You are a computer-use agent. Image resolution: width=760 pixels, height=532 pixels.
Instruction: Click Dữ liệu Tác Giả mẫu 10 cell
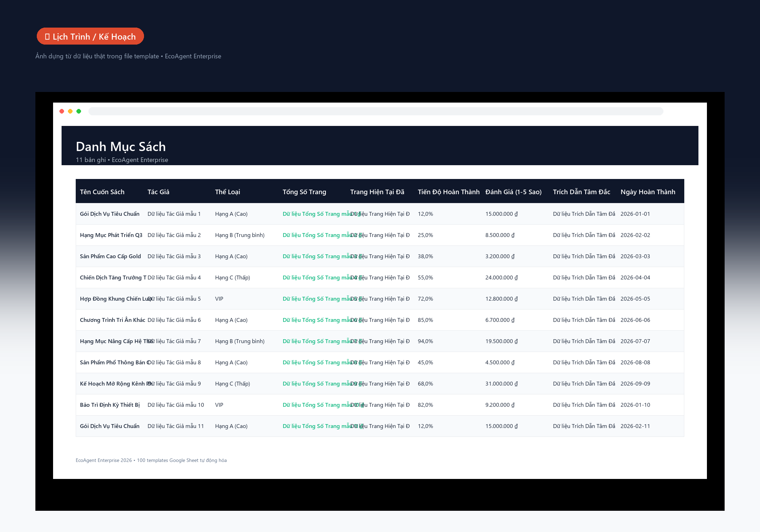176,405
